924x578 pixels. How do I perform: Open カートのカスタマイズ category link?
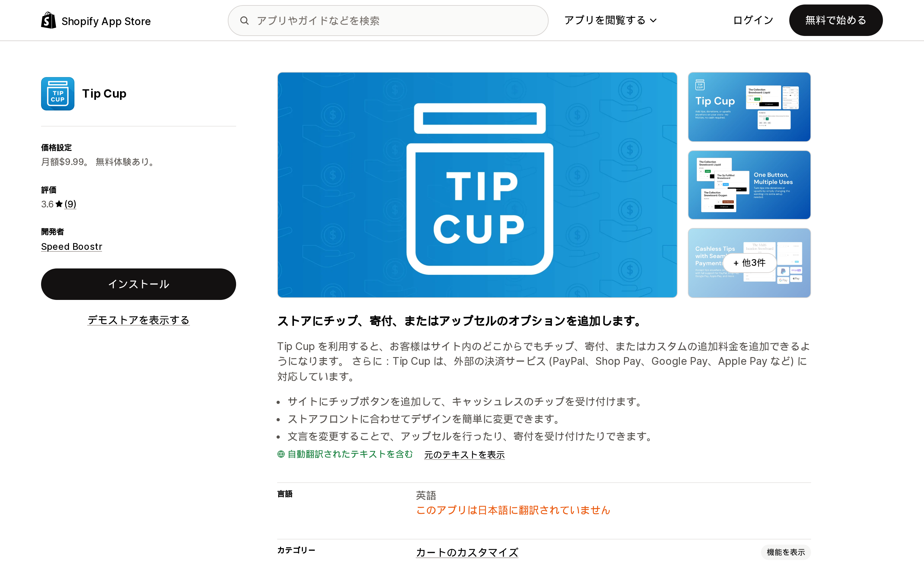coord(467,552)
